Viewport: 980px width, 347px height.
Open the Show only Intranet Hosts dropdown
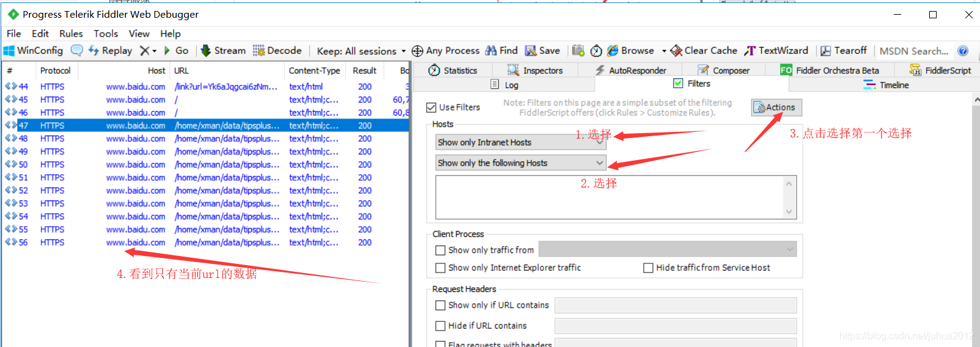click(x=521, y=142)
